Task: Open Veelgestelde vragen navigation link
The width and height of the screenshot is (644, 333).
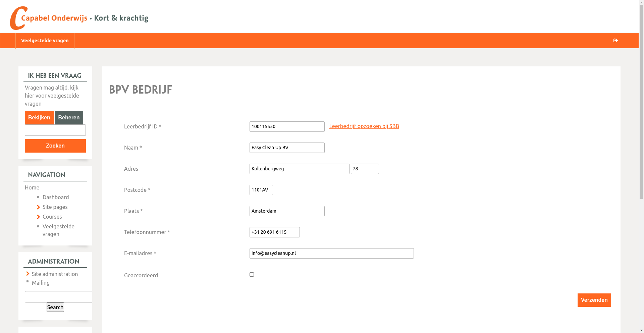Action: point(58,230)
